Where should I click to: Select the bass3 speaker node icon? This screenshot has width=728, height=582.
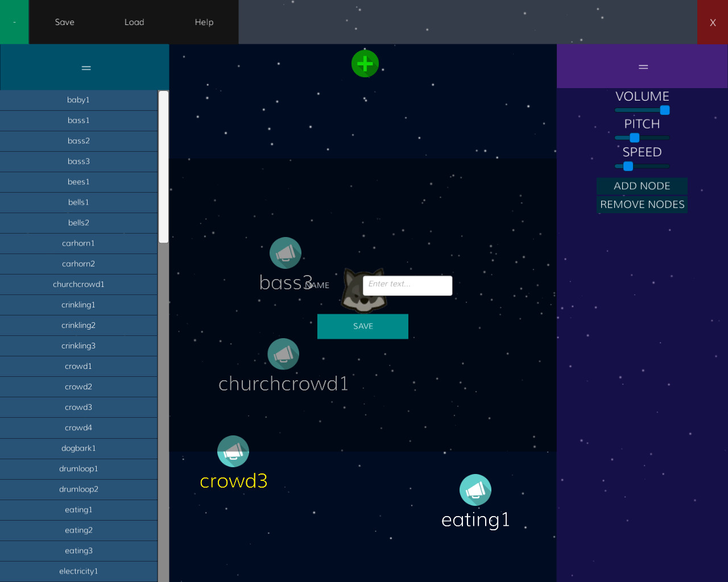285,252
